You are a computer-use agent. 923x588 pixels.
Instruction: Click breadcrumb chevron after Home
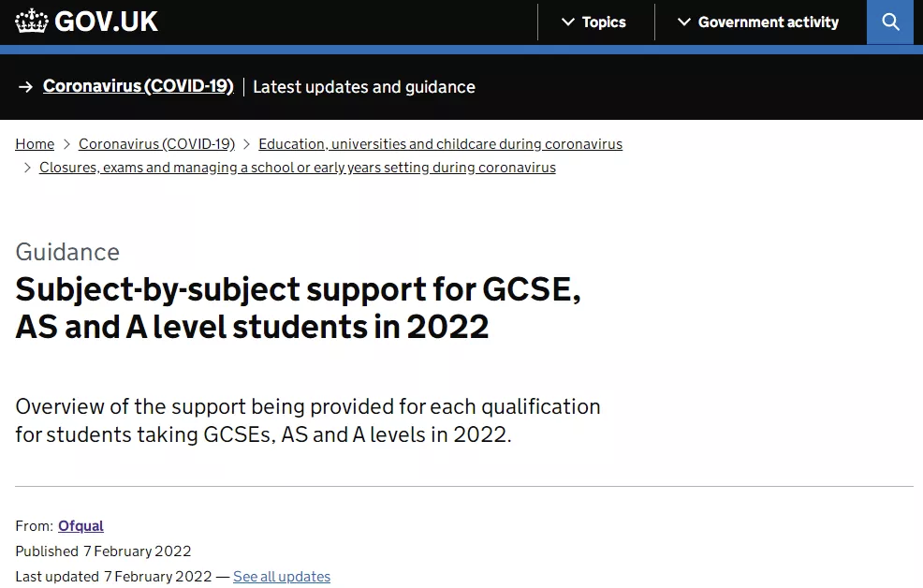(x=66, y=144)
